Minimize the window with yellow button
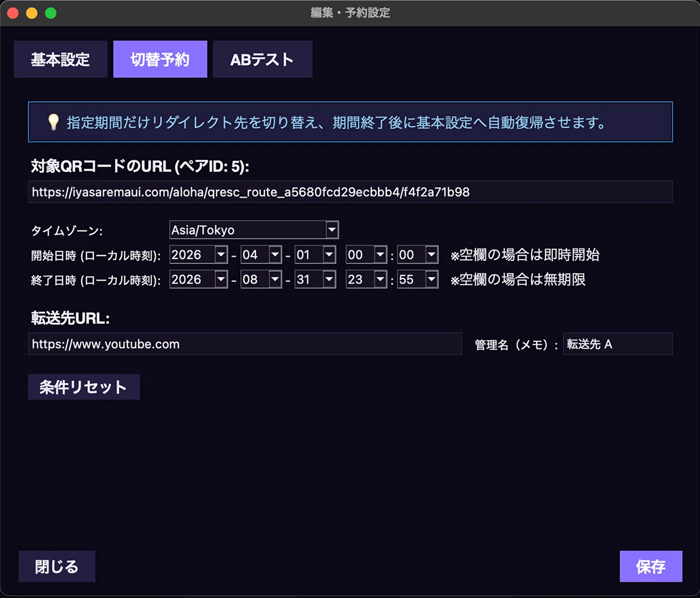This screenshot has width=700, height=598. coord(32,13)
